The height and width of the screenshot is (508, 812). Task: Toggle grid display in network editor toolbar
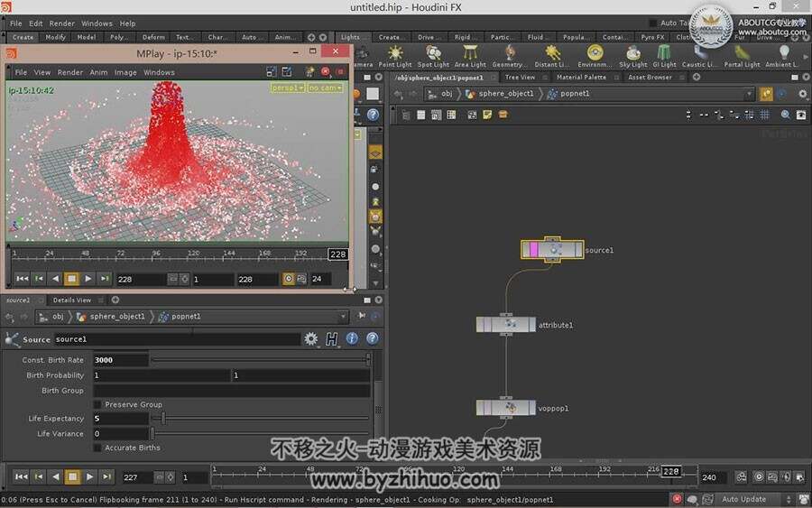coord(765,115)
